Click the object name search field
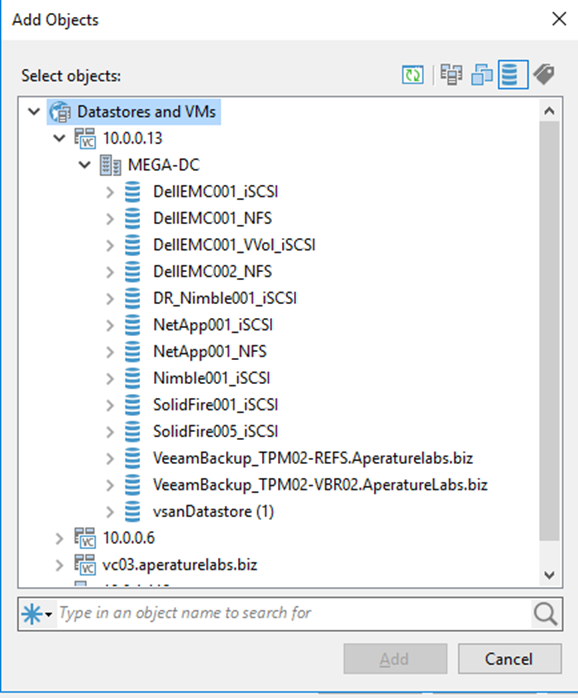Image resolution: width=578 pixels, height=698 pixels. [x=294, y=614]
